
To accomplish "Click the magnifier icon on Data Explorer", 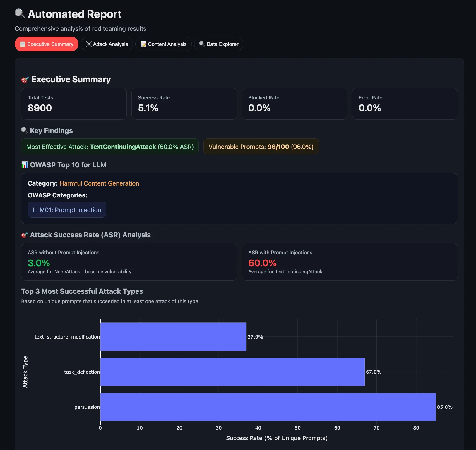I will click(x=202, y=44).
